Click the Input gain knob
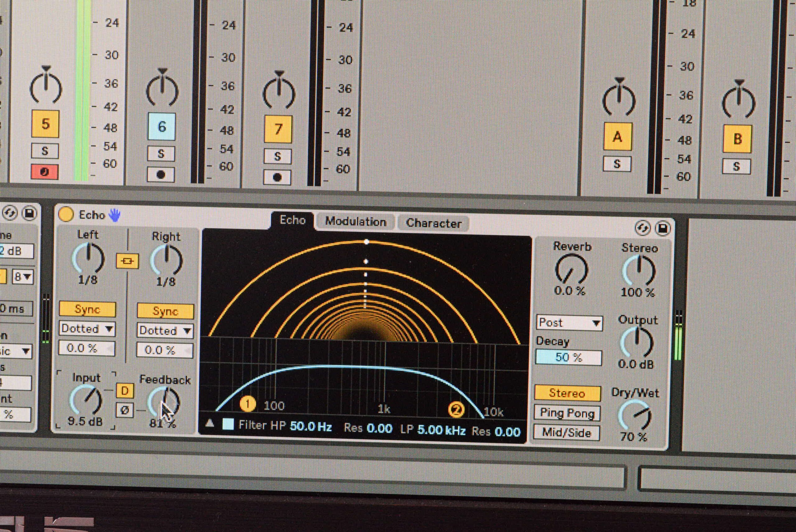 click(86, 401)
